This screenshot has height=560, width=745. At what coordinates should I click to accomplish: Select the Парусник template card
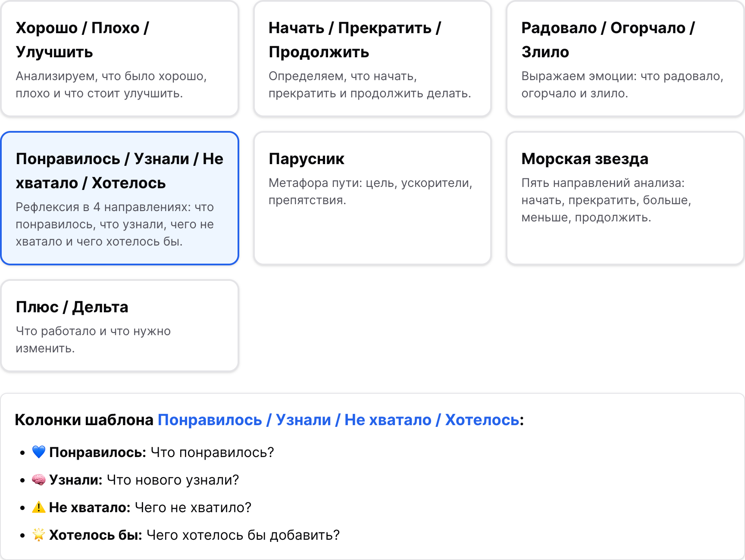coord(372,198)
